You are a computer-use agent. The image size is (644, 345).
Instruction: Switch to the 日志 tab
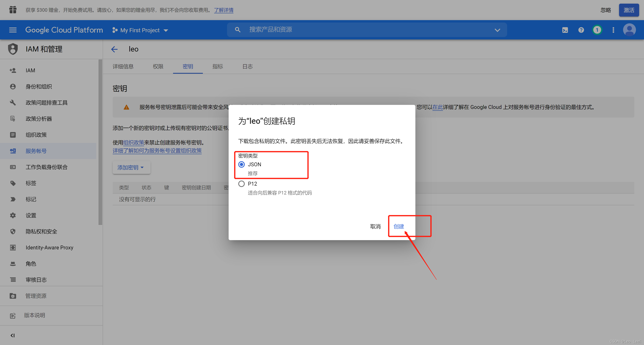[x=248, y=66]
